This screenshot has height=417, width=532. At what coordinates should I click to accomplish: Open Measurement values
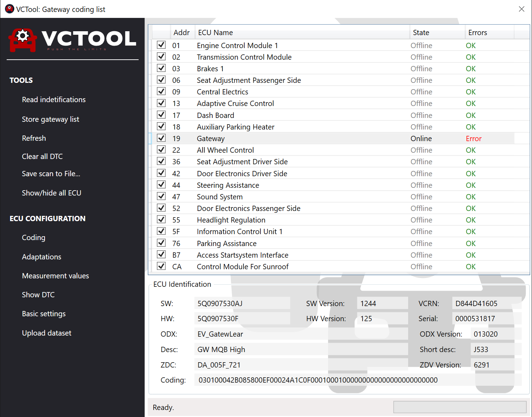(x=55, y=276)
